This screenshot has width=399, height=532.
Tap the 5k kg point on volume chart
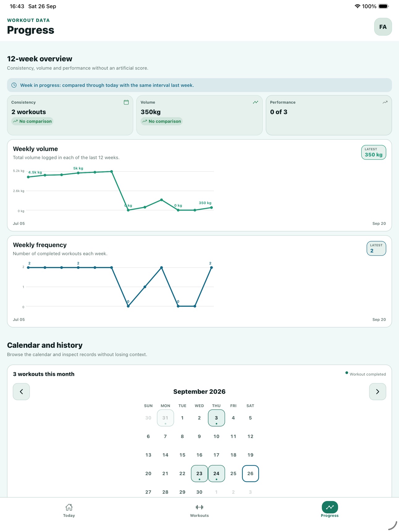pyautogui.click(x=78, y=173)
